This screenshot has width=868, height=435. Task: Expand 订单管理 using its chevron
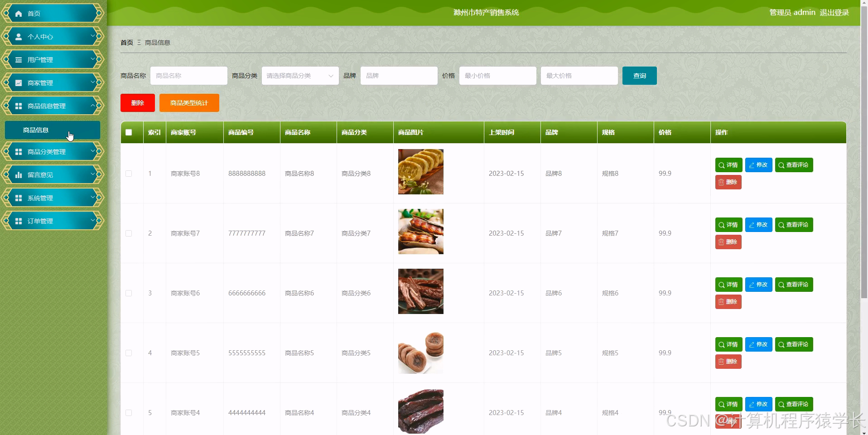point(93,220)
